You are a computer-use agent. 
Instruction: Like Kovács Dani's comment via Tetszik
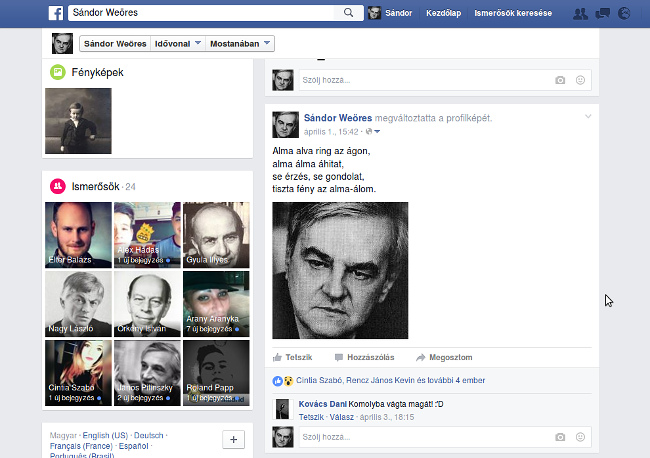coord(311,417)
